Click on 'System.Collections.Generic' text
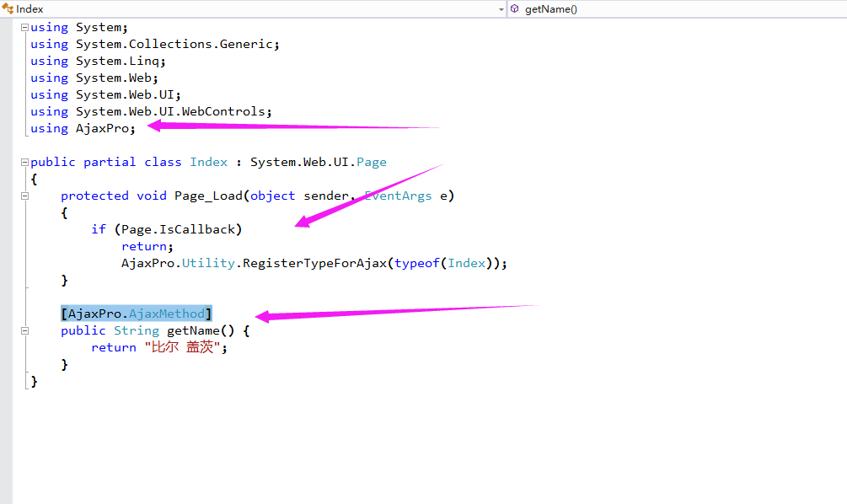This screenshot has height=504, width=847. (x=174, y=44)
